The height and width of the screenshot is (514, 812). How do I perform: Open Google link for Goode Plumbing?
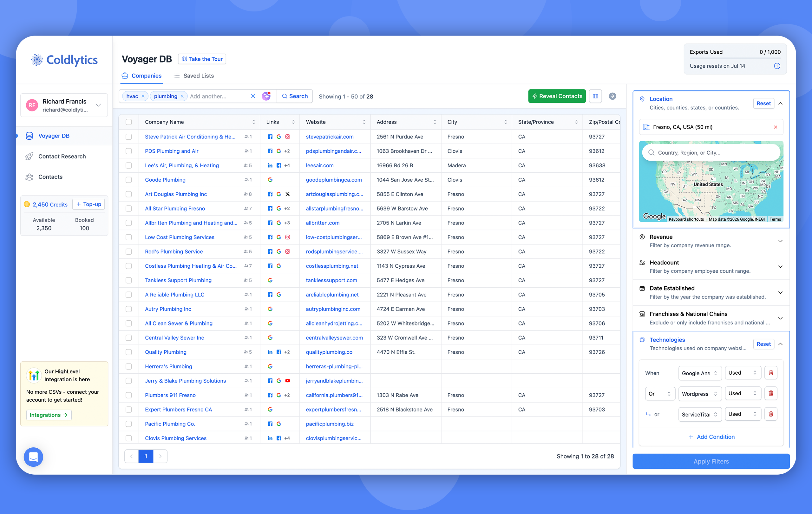pyautogui.click(x=270, y=180)
